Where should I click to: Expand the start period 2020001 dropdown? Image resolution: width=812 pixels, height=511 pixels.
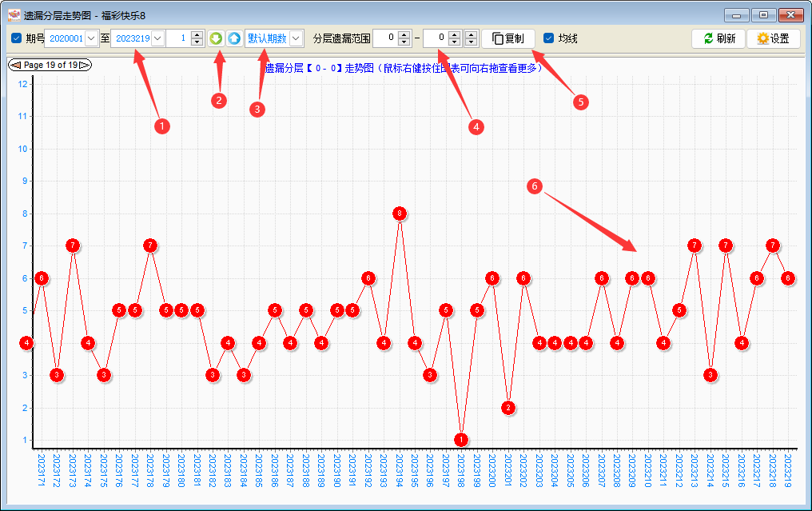pyautogui.click(x=91, y=38)
